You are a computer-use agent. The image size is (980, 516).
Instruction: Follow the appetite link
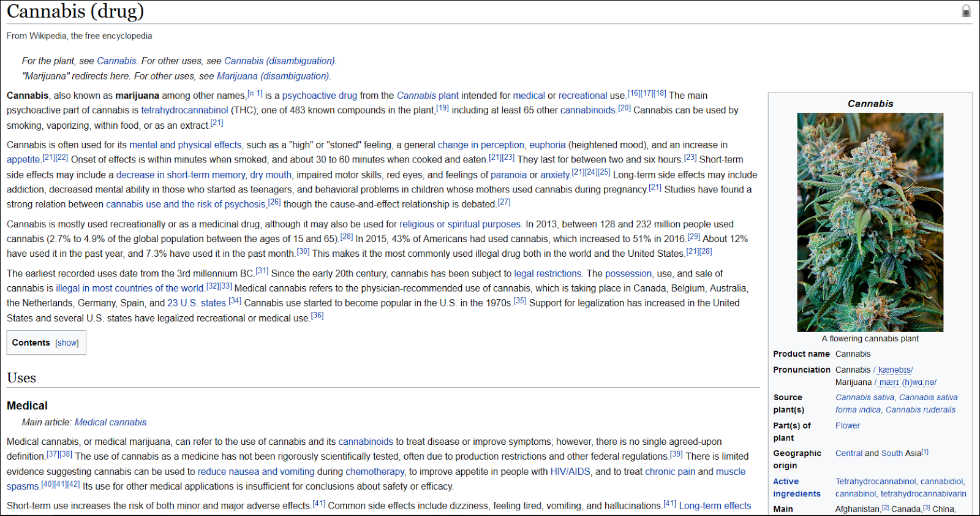[23, 160]
